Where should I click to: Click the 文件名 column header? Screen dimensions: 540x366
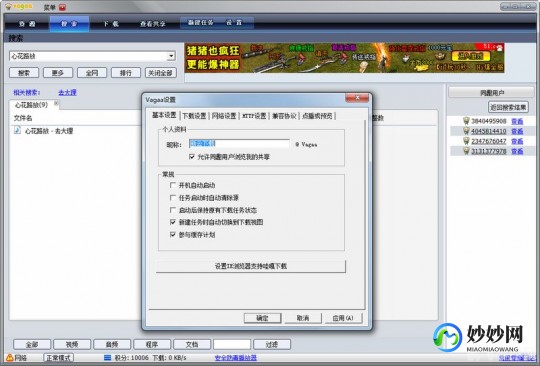click(x=23, y=118)
